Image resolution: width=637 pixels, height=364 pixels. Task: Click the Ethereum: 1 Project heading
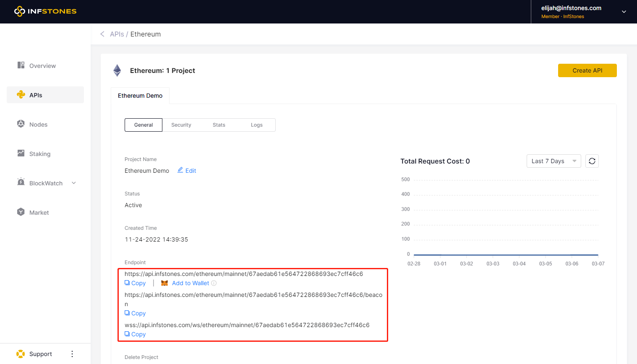(x=162, y=70)
